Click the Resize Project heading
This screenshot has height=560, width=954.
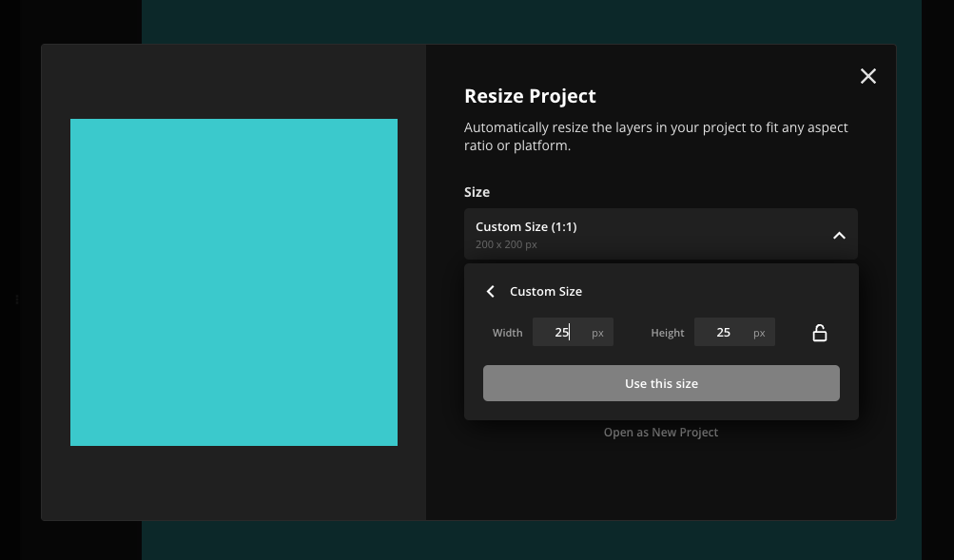[x=530, y=96]
